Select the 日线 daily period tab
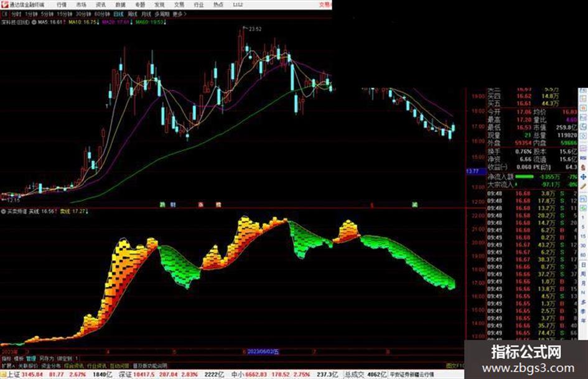 coord(118,14)
